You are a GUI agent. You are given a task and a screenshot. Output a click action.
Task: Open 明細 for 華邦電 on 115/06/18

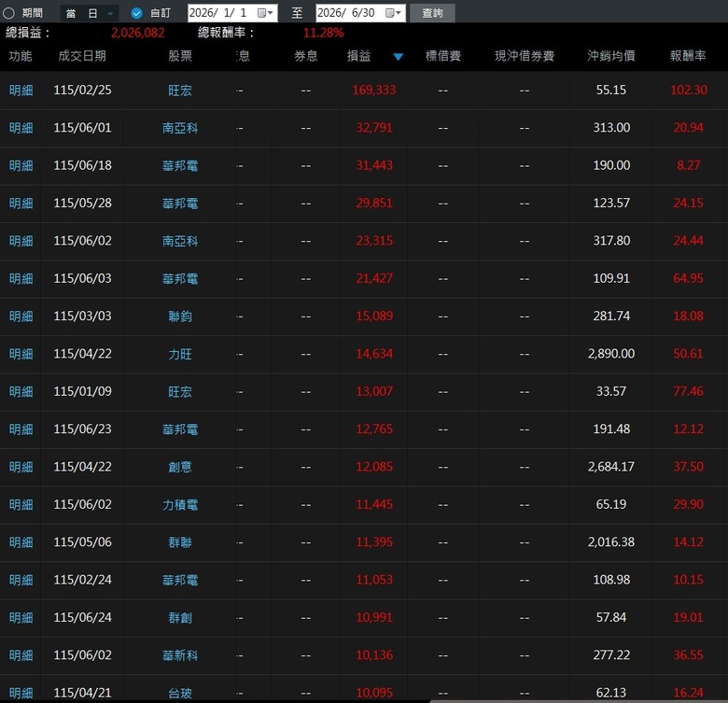point(21,165)
